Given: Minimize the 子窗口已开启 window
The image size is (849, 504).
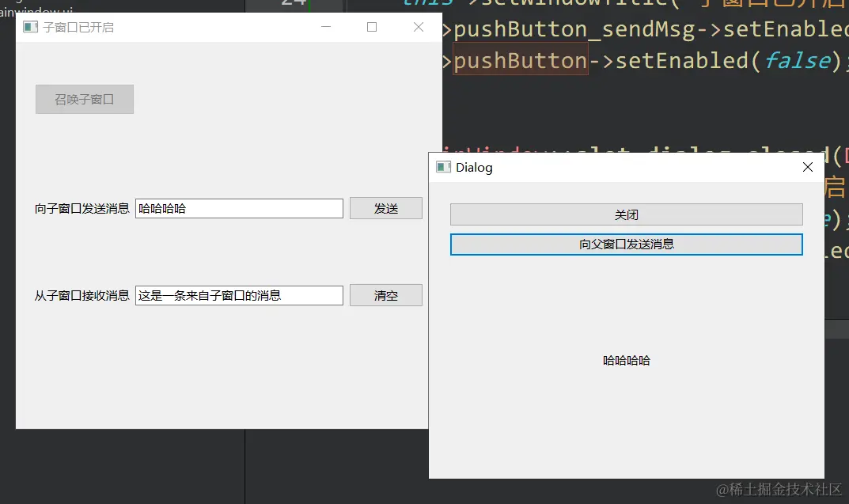Looking at the screenshot, I should click(326, 27).
